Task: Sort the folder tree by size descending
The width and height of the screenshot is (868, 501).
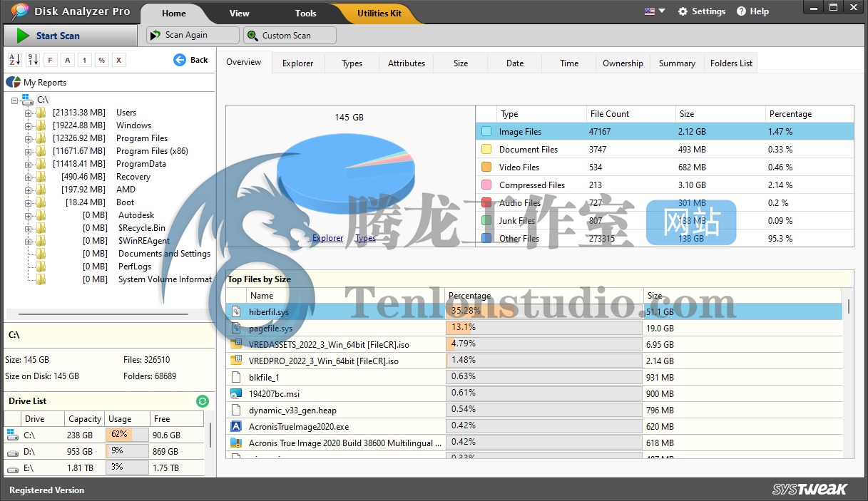Action: coord(33,60)
